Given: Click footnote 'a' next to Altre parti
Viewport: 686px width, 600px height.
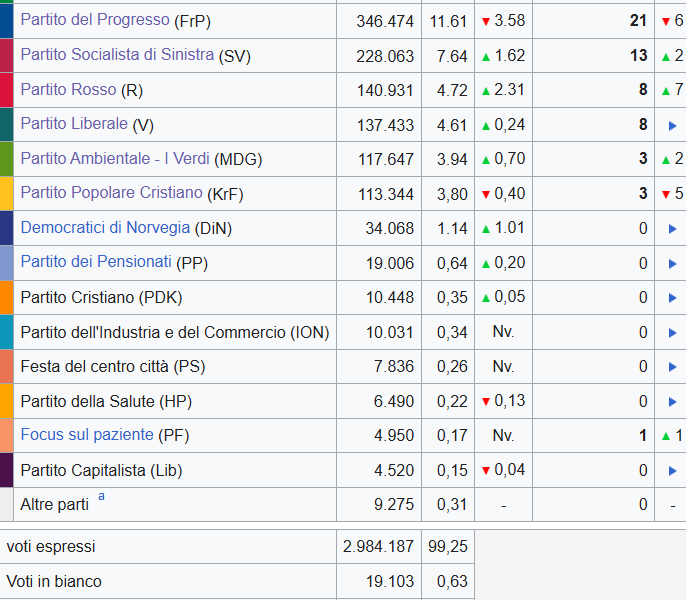Looking at the screenshot, I should pyautogui.click(x=101, y=496).
